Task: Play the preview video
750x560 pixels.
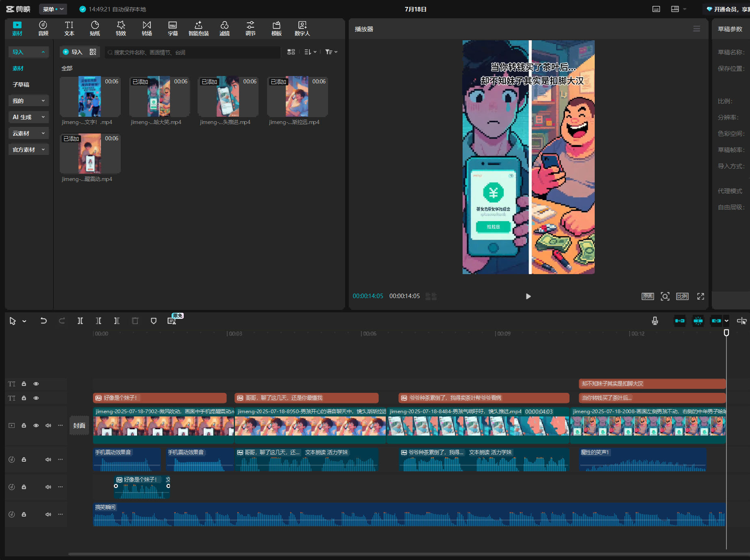Action: pyautogui.click(x=528, y=296)
